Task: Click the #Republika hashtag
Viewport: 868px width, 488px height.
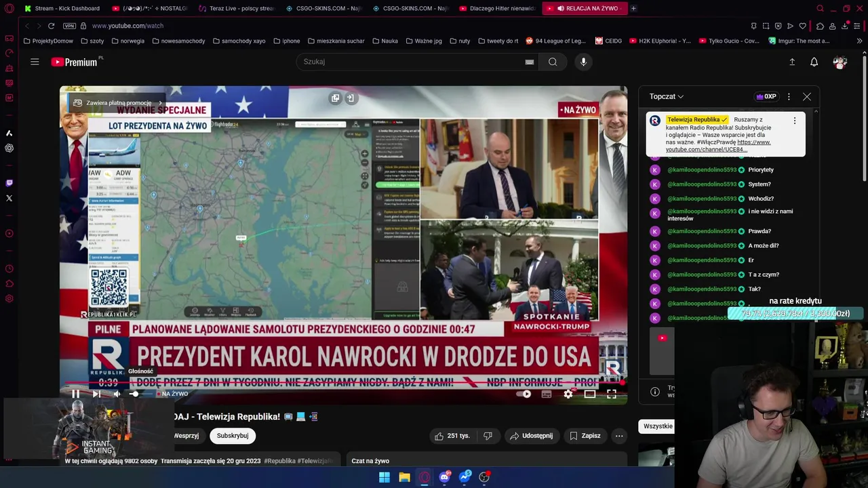Action: click(279, 461)
